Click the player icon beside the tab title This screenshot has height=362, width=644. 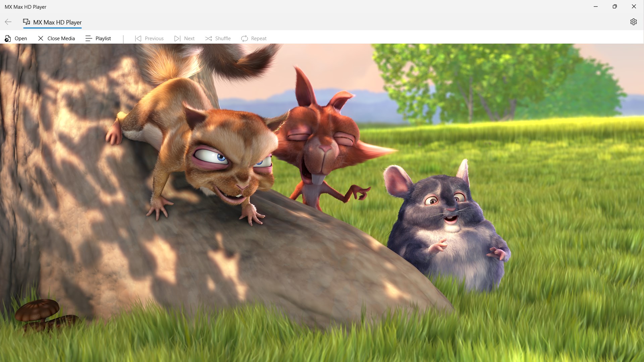pos(26,22)
